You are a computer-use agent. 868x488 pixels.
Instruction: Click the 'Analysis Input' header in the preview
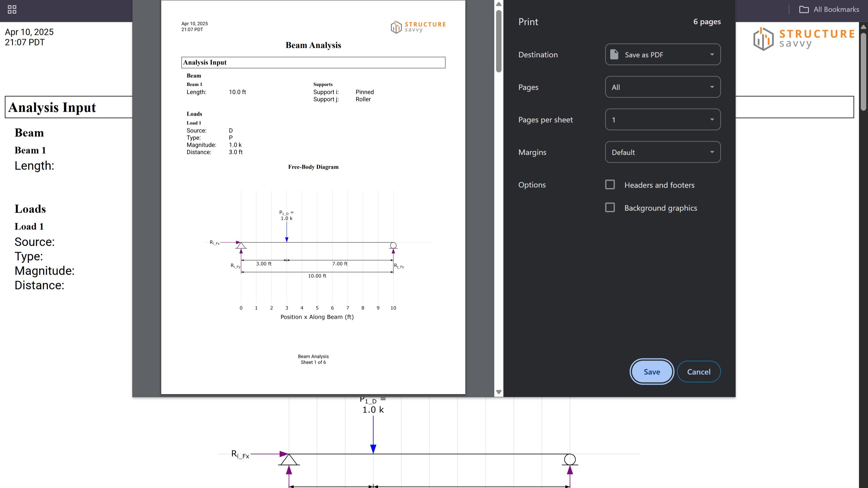205,62
